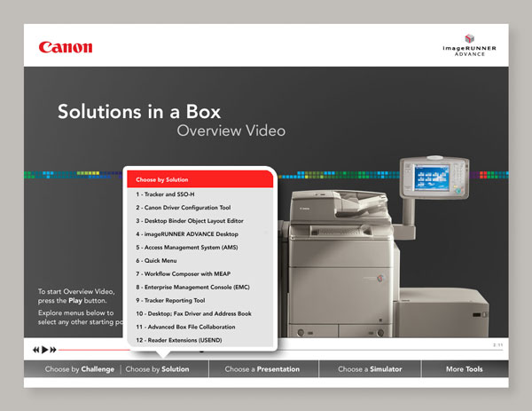
Task: Click the imageRUNNER ADVANCE logo
Action: pyautogui.click(x=470, y=45)
